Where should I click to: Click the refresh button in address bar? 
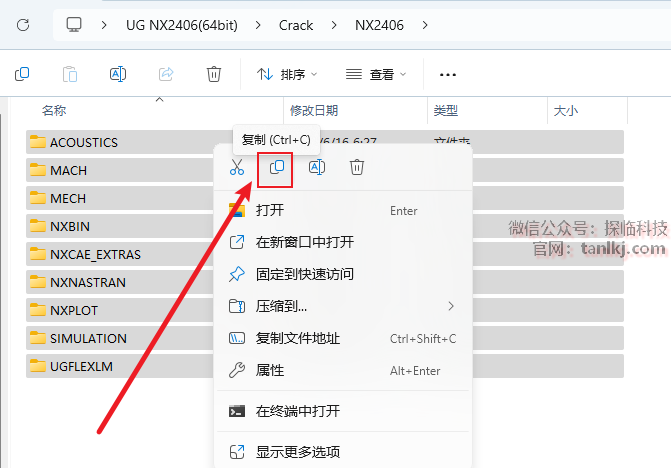click(x=23, y=25)
